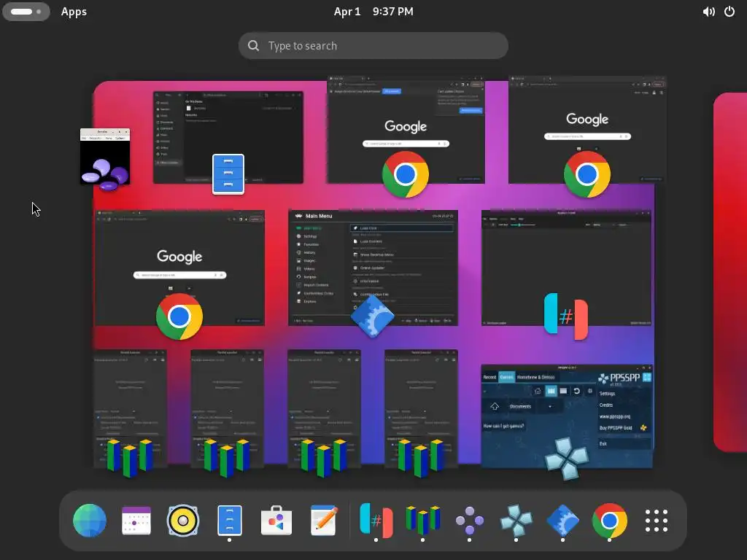
Task: Click up-arrow folder button in PPSSPP
Action: [495, 406]
